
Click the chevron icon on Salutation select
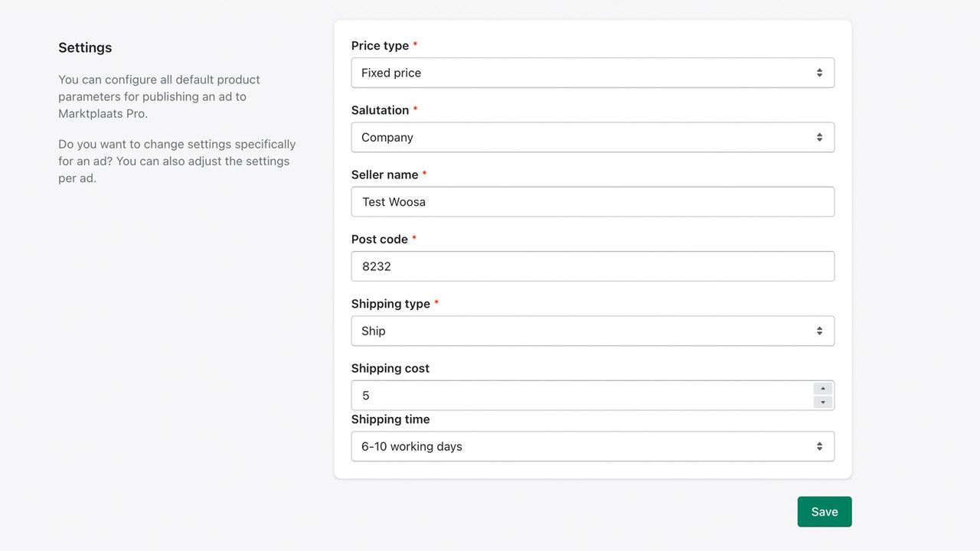coord(819,137)
